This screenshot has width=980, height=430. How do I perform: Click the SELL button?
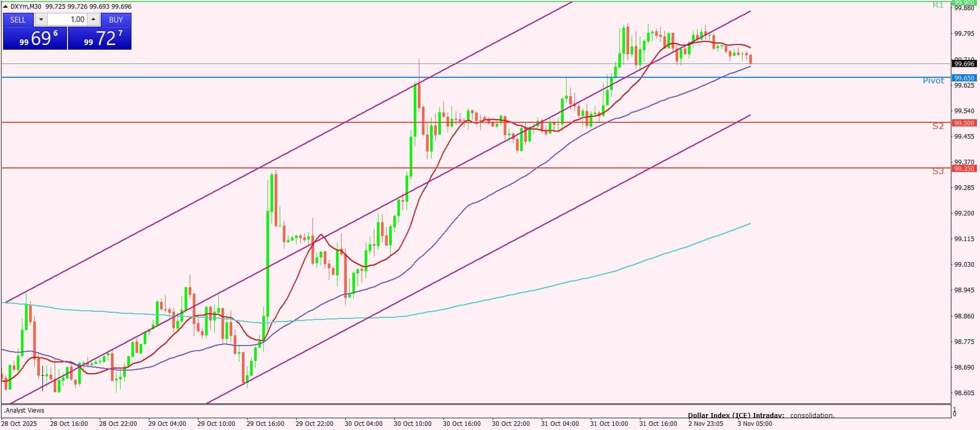tap(18, 19)
